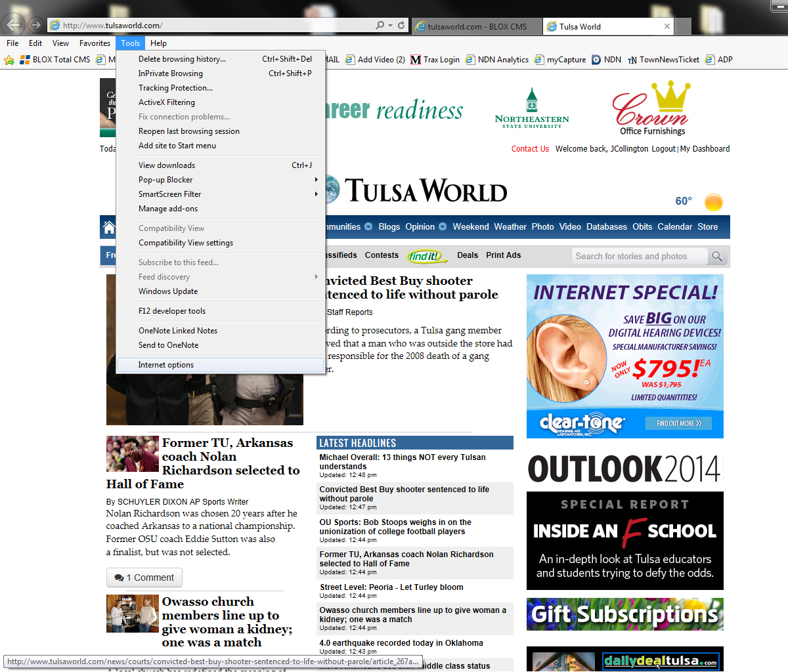Click the home icon in site navigation
This screenshot has height=672, width=788.
[108, 227]
